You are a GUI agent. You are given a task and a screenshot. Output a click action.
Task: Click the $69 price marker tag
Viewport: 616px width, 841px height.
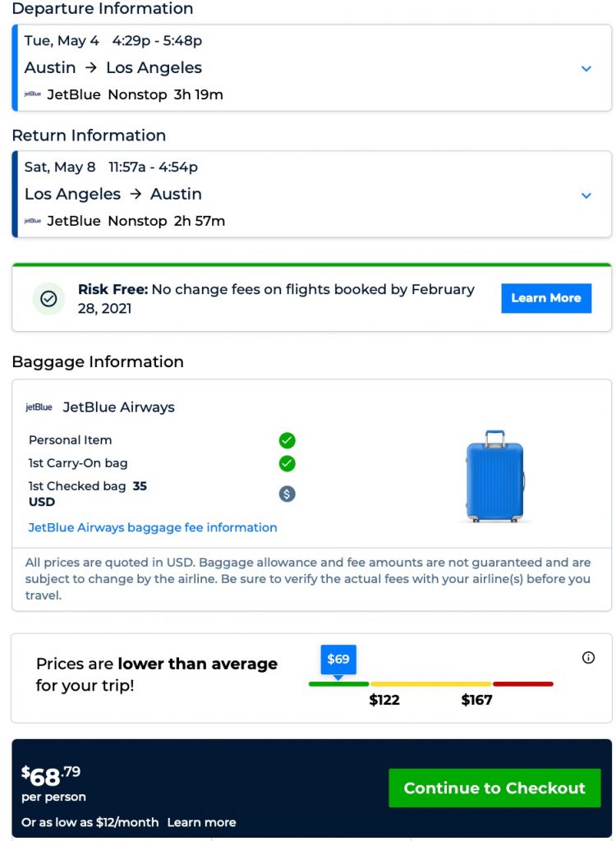tap(338, 659)
